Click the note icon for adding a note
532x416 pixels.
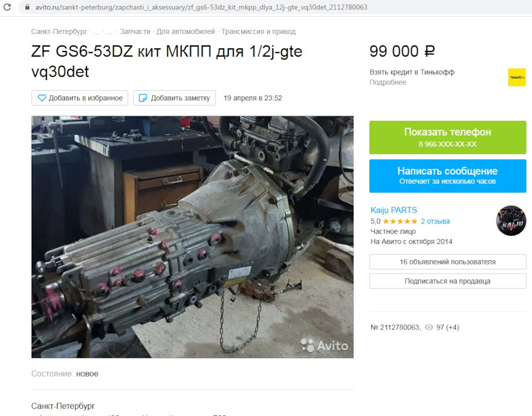point(143,98)
